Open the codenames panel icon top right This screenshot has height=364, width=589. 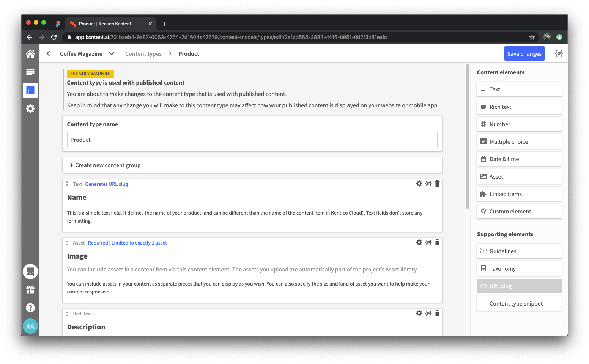[x=559, y=53]
